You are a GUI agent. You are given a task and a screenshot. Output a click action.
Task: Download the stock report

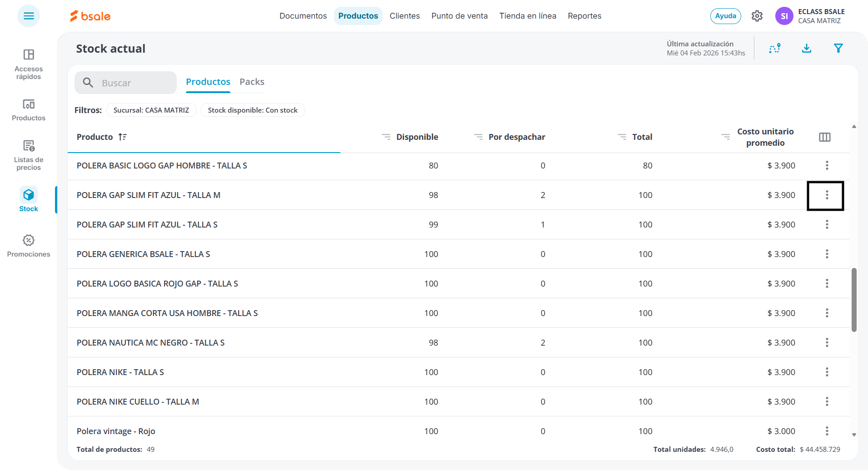[807, 48]
